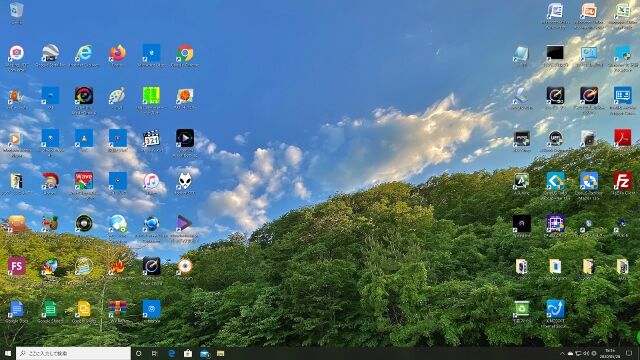Open Task View on taskbar
640x360 pixels.
pyautogui.click(x=155, y=353)
